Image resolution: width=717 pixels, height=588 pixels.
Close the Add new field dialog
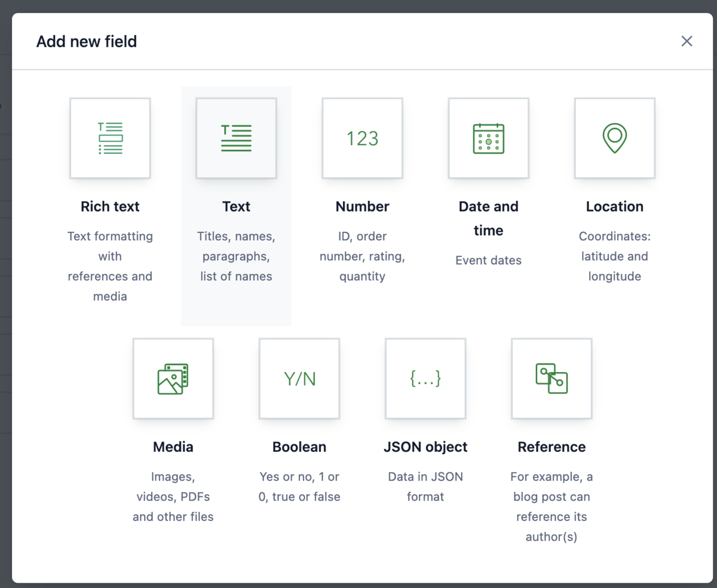(687, 41)
